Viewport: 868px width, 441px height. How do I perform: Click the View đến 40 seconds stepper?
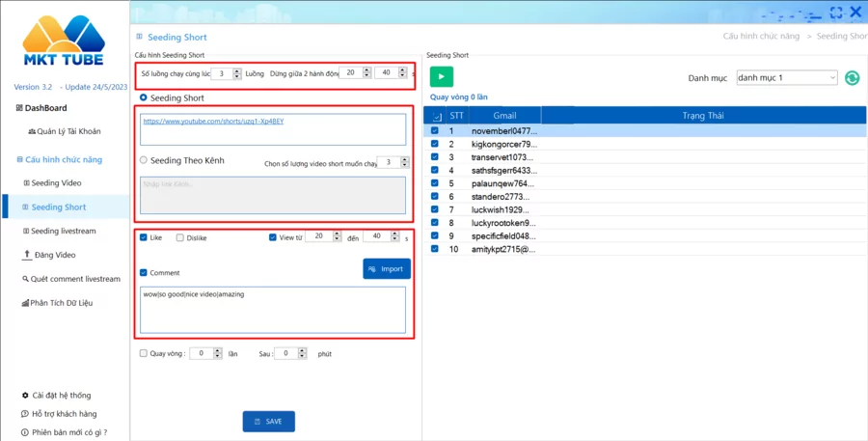[x=394, y=236]
